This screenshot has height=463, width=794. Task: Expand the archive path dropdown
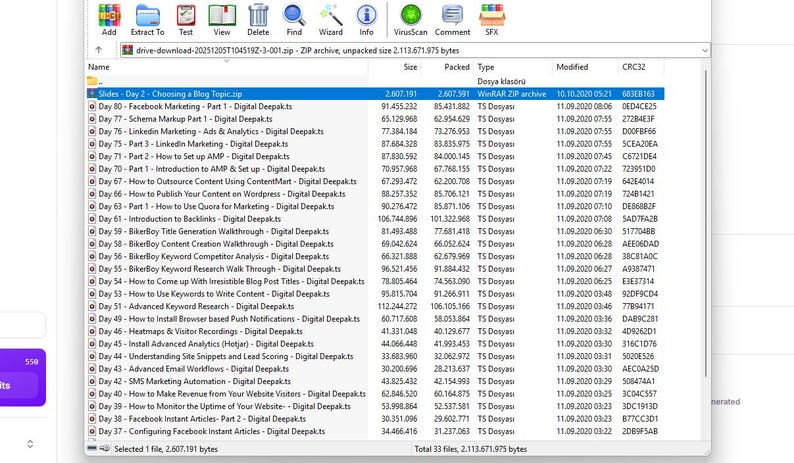704,50
